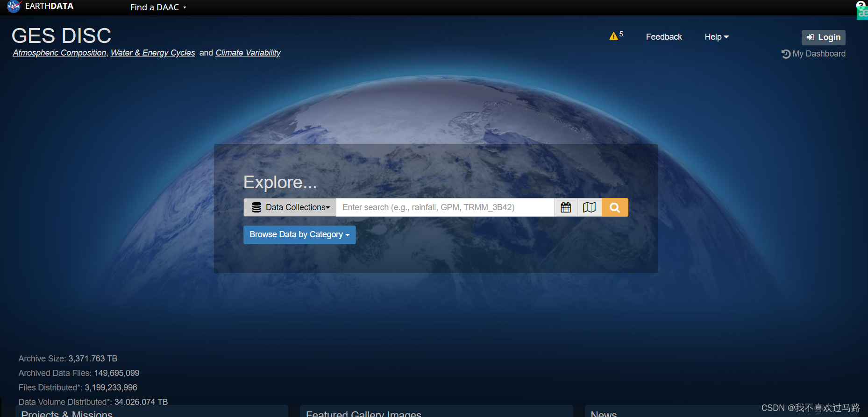Open the GES DISC site title
The width and height of the screenshot is (868, 417).
click(x=61, y=35)
